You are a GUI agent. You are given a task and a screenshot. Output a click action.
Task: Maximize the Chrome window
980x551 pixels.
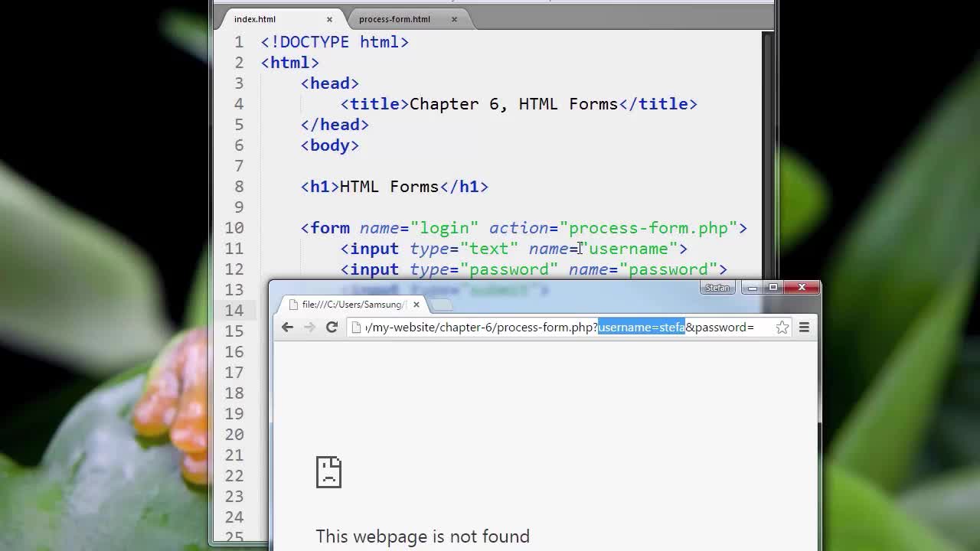(773, 288)
